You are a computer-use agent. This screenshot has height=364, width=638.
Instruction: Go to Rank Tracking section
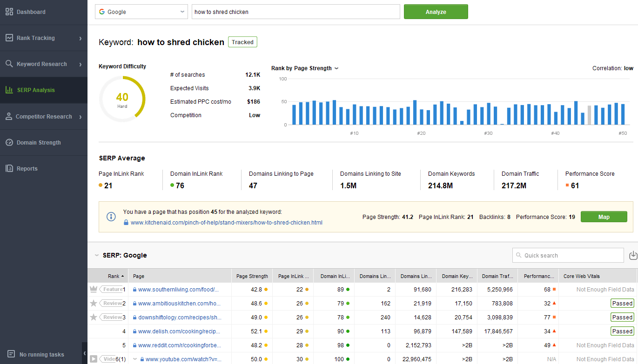[x=44, y=38]
